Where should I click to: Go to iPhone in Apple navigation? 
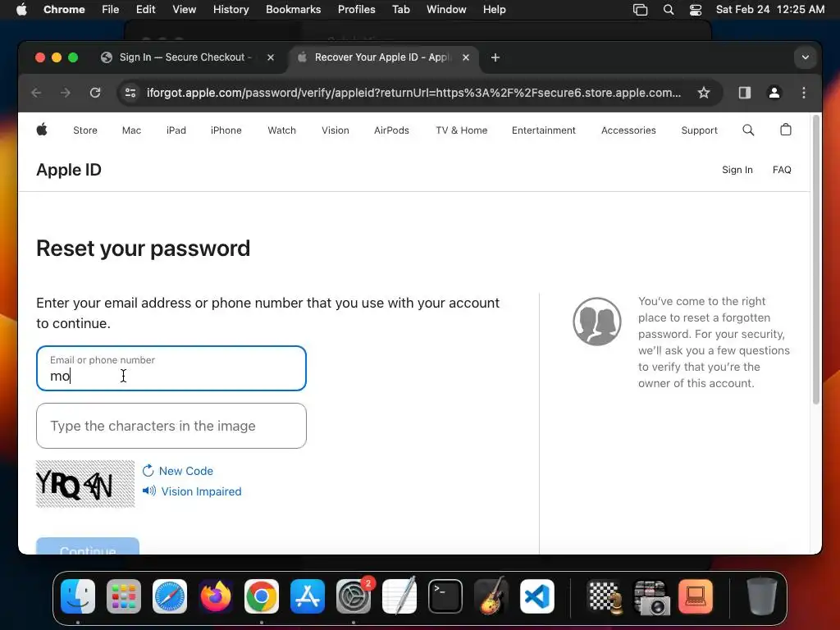point(226,130)
